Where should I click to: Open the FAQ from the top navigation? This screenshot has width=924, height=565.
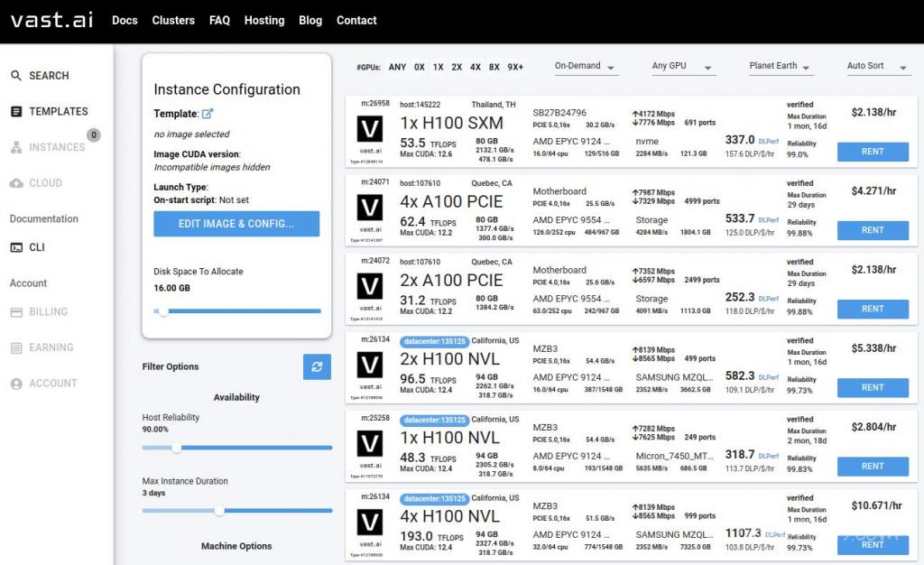pyautogui.click(x=219, y=20)
